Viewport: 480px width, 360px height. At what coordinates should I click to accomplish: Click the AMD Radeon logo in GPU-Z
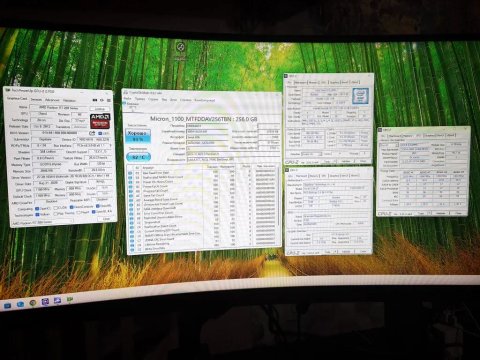[x=100, y=121]
